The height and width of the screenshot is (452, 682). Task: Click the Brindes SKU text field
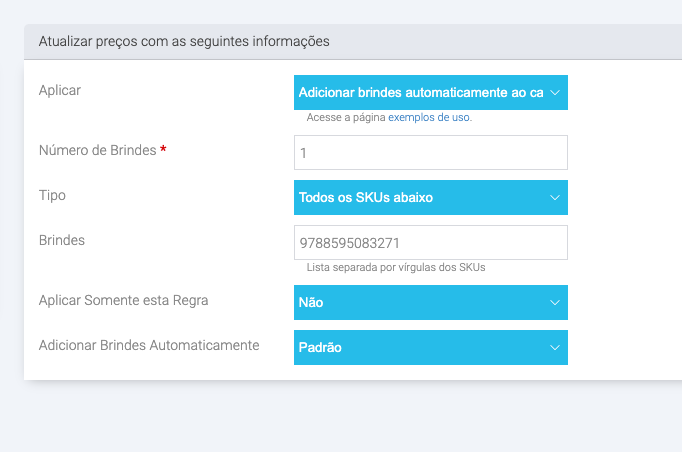[x=430, y=242]
